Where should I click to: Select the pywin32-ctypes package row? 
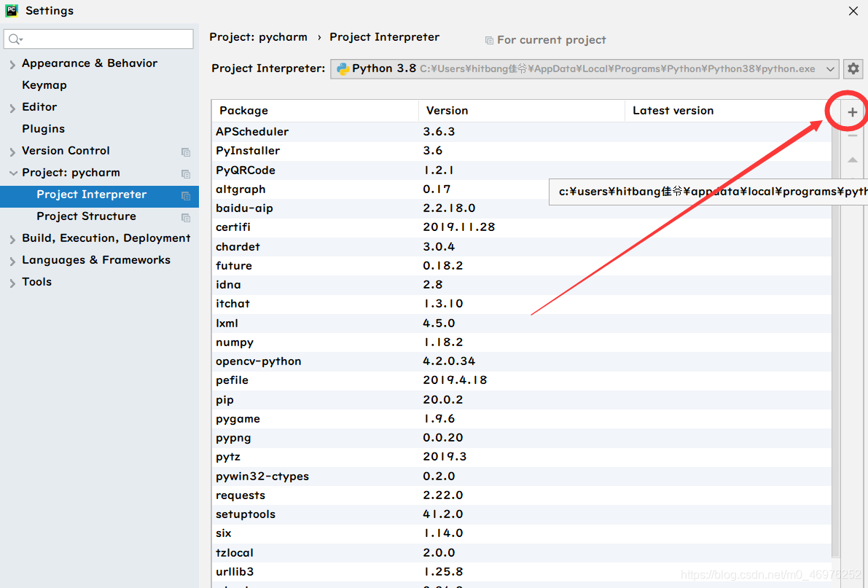click(x=522, y=477)
